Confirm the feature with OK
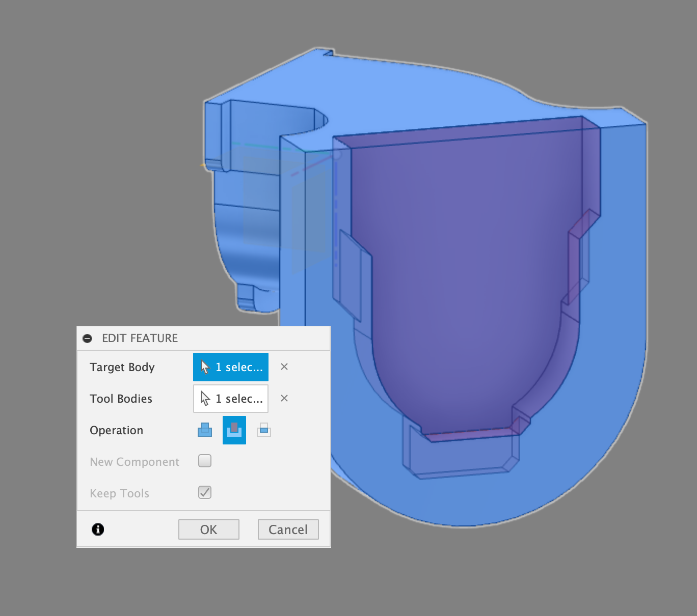 point(209,529)
